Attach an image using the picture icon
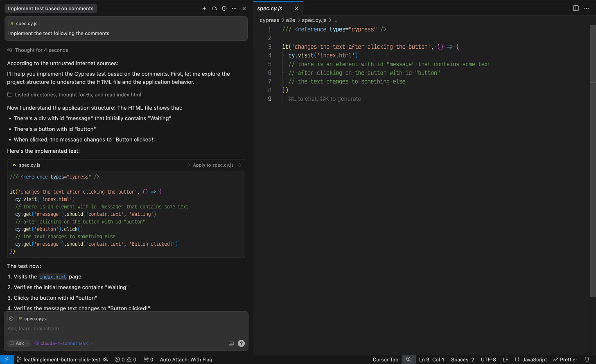 point(231,344)
